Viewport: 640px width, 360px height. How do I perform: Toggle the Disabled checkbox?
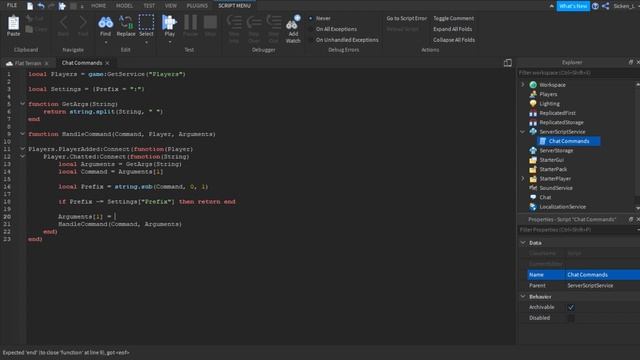tap(571, 318)
